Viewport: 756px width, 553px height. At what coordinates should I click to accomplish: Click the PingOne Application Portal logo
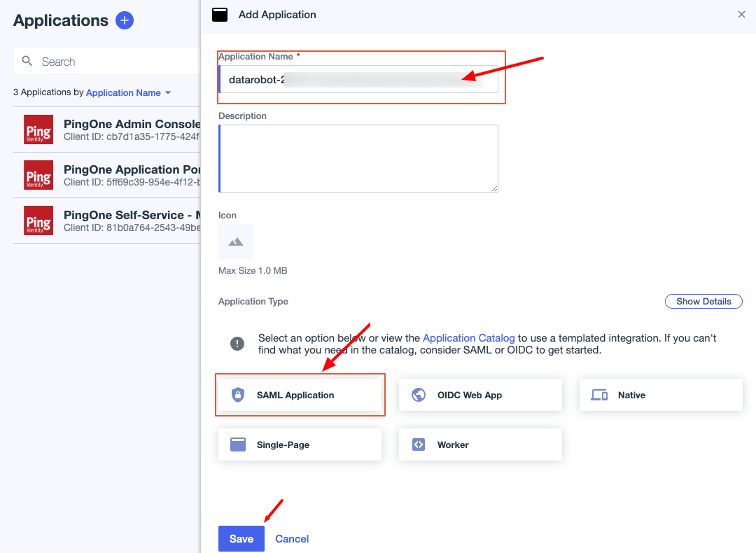point(38,175)
